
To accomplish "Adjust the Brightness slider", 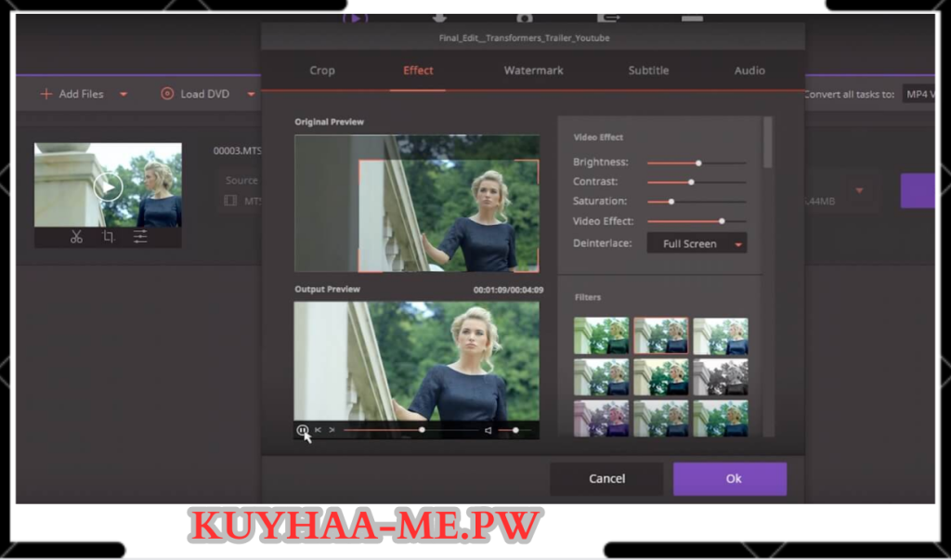I will click(697, 163).
